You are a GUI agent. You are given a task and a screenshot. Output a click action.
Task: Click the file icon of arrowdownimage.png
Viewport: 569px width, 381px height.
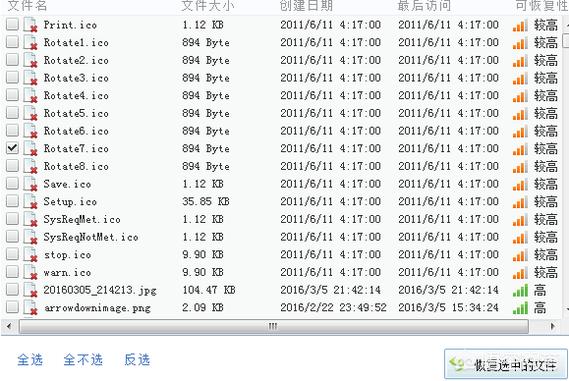[30, 308]
